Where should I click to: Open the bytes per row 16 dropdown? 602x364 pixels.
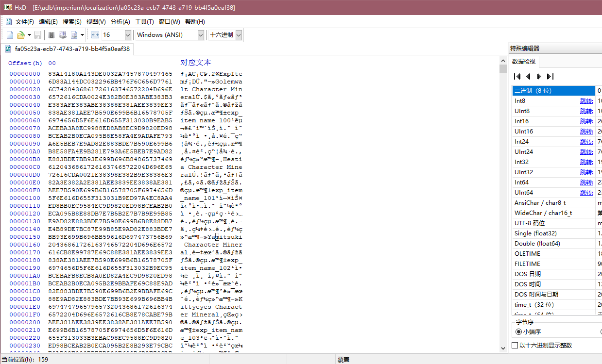click(x=128, y=35)
